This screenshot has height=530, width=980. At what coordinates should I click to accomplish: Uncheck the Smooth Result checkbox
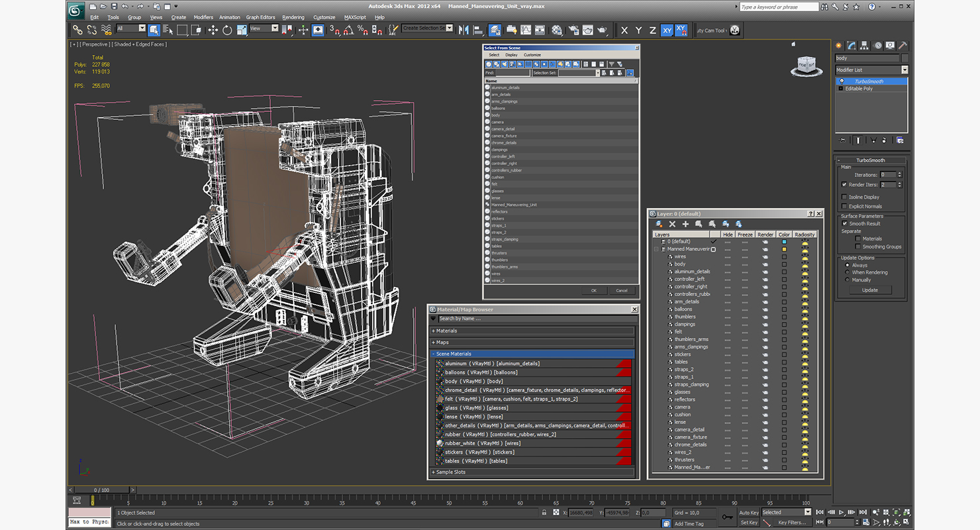click(x=844, y=223)
